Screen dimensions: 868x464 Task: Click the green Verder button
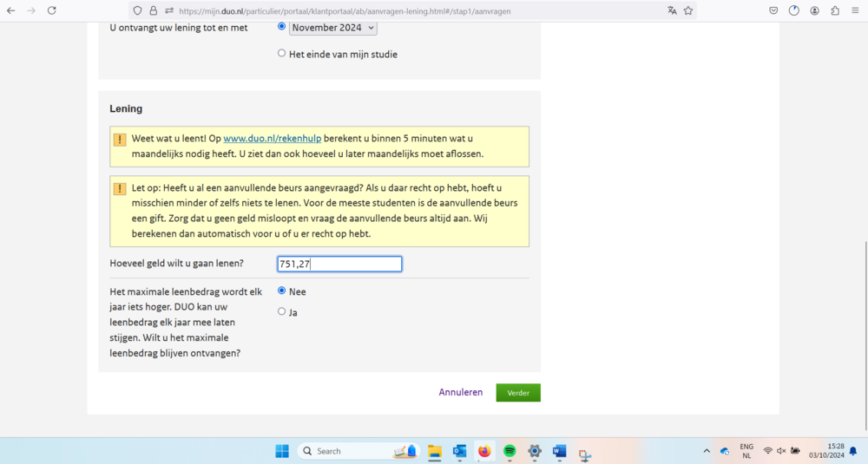pos(518,393)
